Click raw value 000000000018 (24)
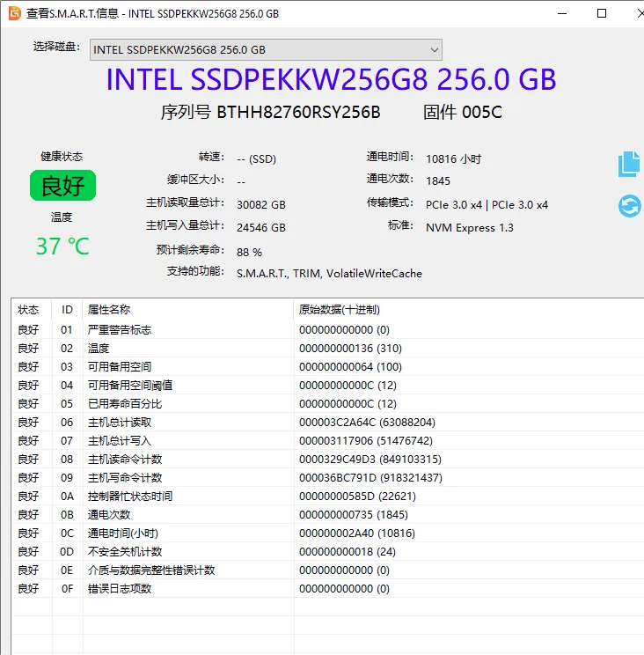Image resolution: width=644 pixels, height=655 pixels. [x=348, y=552]
